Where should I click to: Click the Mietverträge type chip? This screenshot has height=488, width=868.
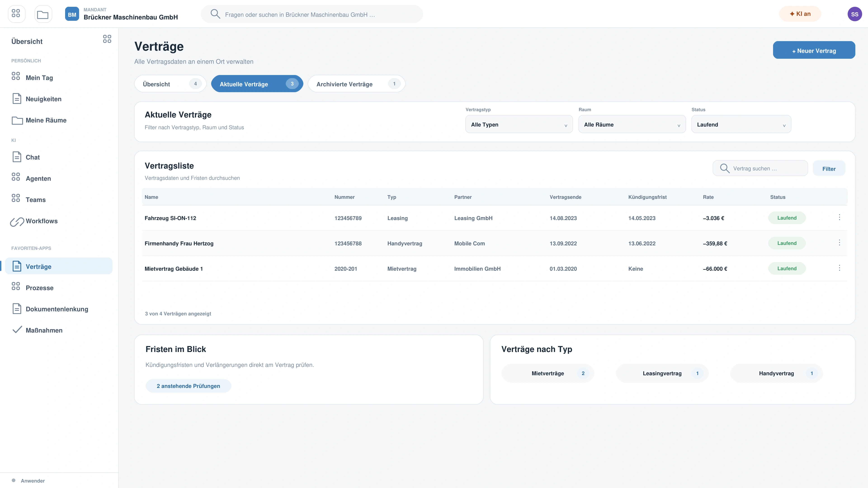click(547, 373)
